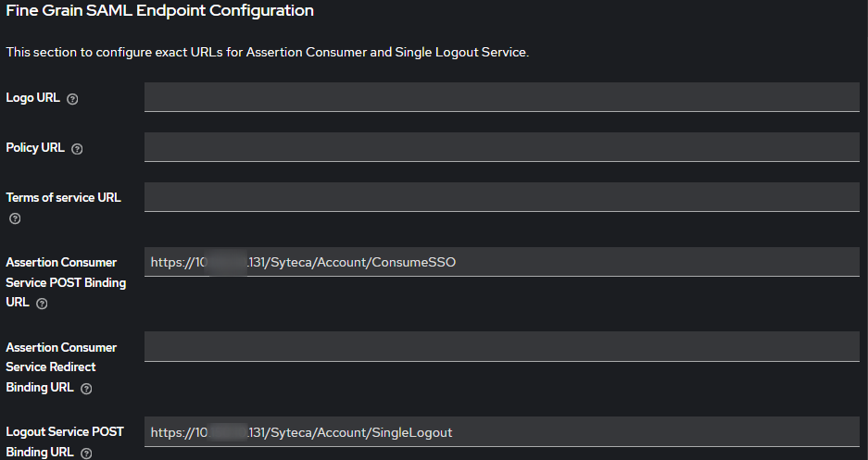Click the Terms of service URL help icon

click(15, 219)
